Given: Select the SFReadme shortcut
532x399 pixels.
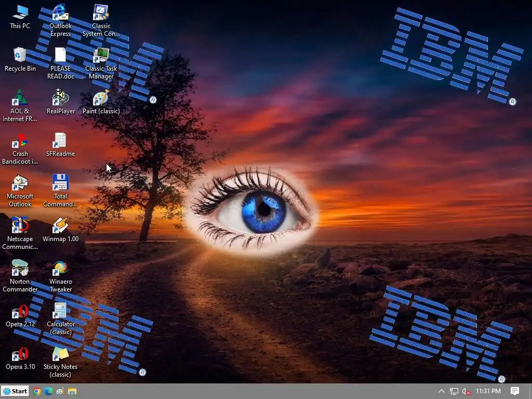Looking at the screenshot, I should click(60, 145).
